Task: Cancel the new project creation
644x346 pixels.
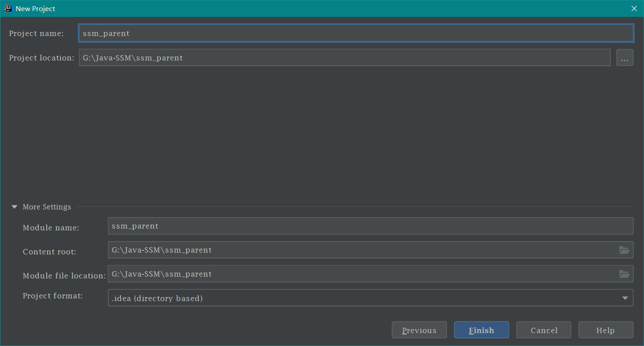Action: pyautogui.click(x=544, y=330)
